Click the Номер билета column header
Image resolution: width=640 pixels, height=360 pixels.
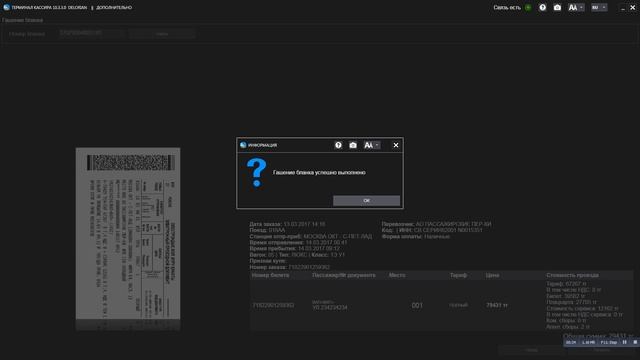pyautogui.click(x=270, y=275)
